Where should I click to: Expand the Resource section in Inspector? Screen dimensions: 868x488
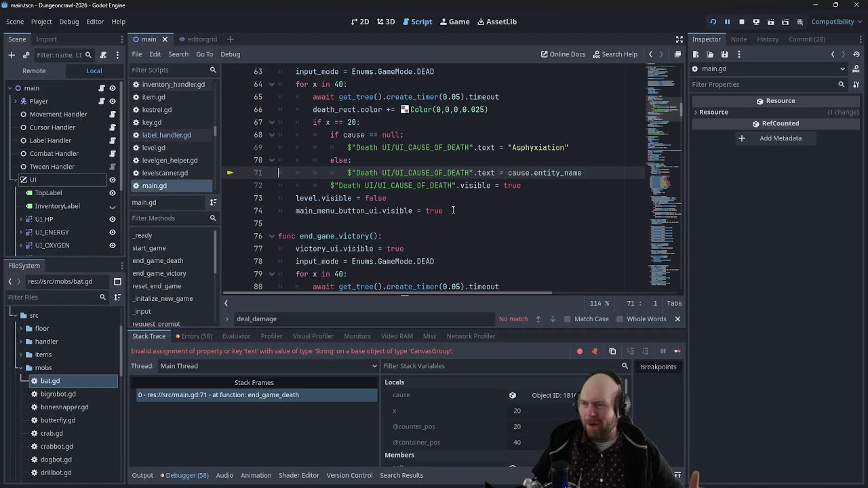tap(695, 113)
